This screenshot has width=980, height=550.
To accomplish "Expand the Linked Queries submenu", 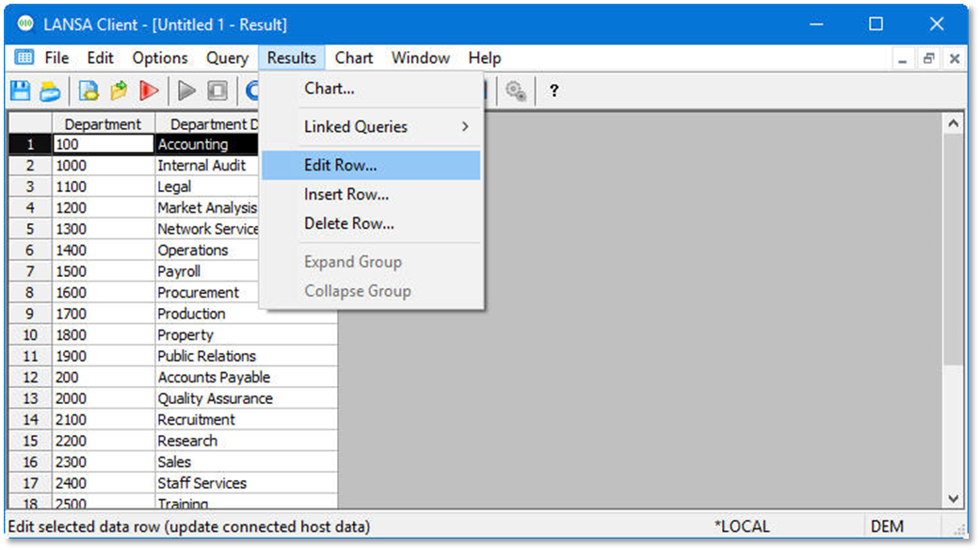I will tap(371, 127).
